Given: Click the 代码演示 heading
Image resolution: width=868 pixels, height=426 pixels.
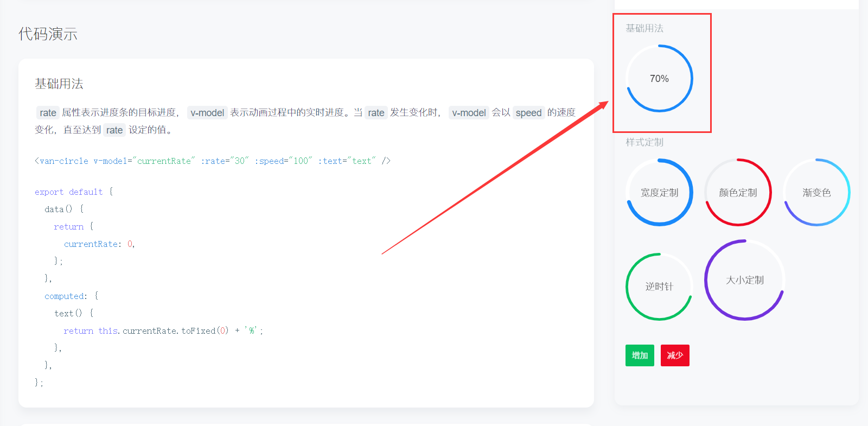Looking at the screenshot, I should pos(48,34).
